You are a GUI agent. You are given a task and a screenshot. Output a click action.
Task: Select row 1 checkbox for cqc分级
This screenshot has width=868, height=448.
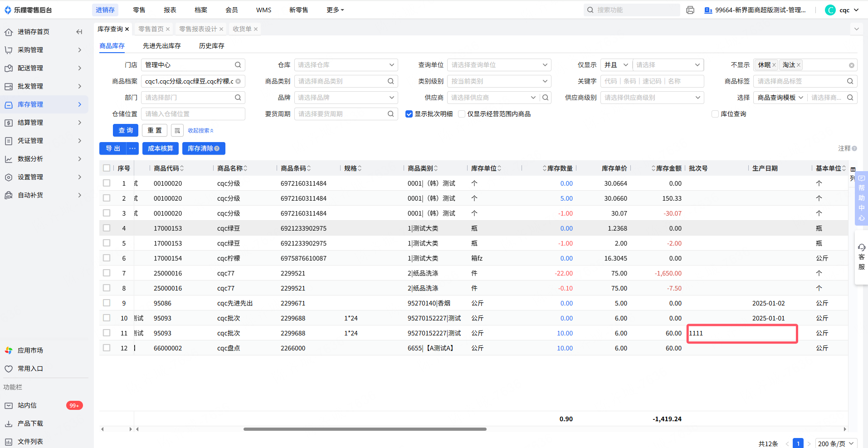tap(107, 183)
